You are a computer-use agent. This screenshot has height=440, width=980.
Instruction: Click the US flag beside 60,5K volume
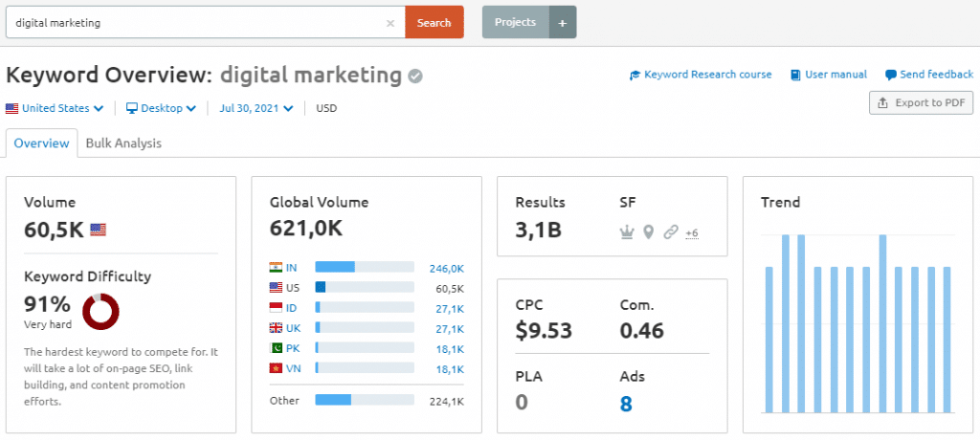pos(99,230)
